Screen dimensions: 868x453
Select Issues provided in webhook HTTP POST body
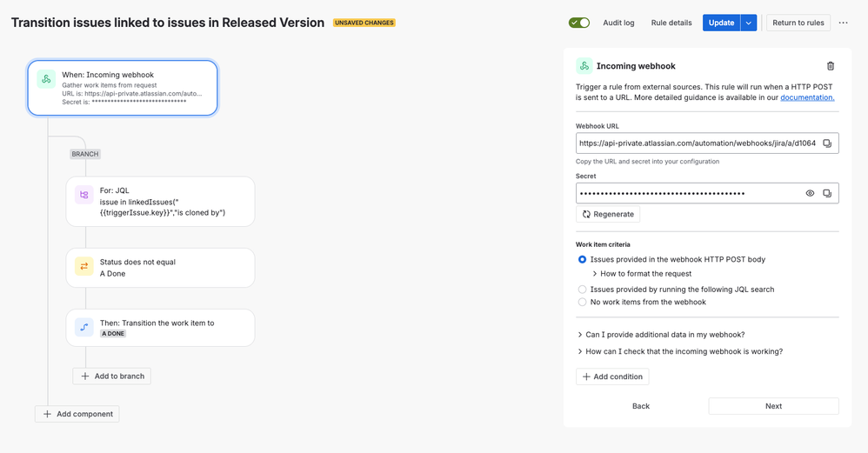click(582, 259)
